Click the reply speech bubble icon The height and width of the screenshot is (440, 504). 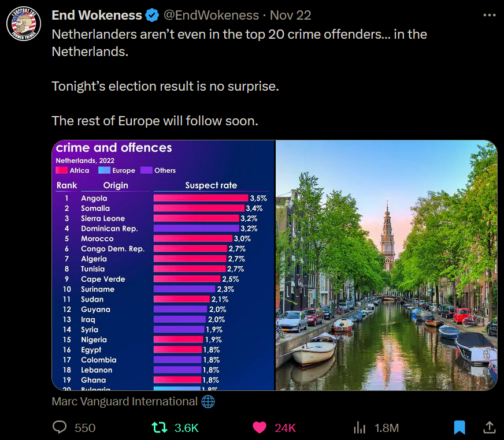coord(60,427)
